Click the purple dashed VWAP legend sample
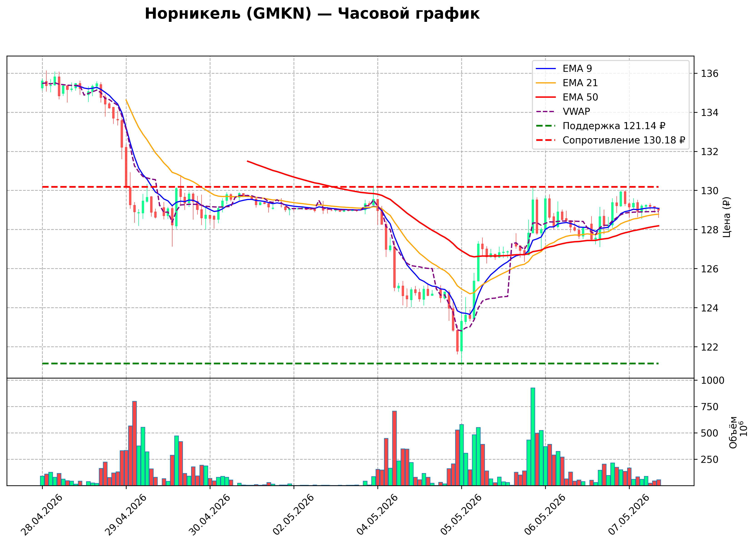Viewport: 756px width, 544px height. [546, 112]
